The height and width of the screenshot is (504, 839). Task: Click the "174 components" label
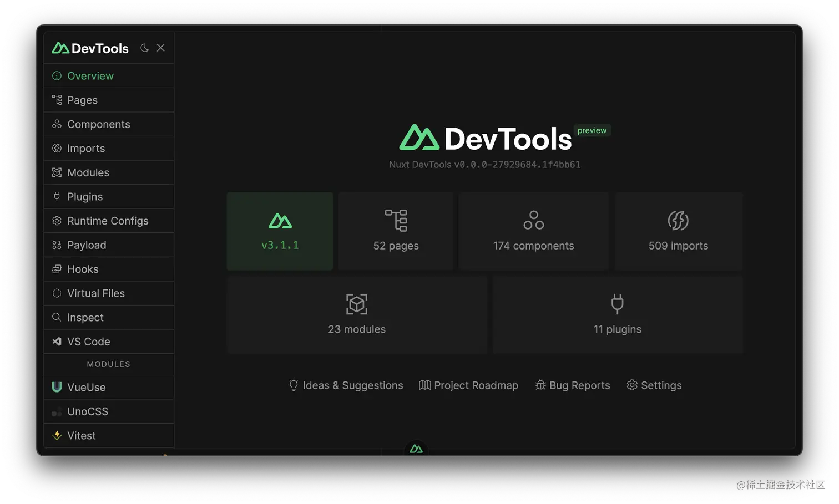click(534, 246)
